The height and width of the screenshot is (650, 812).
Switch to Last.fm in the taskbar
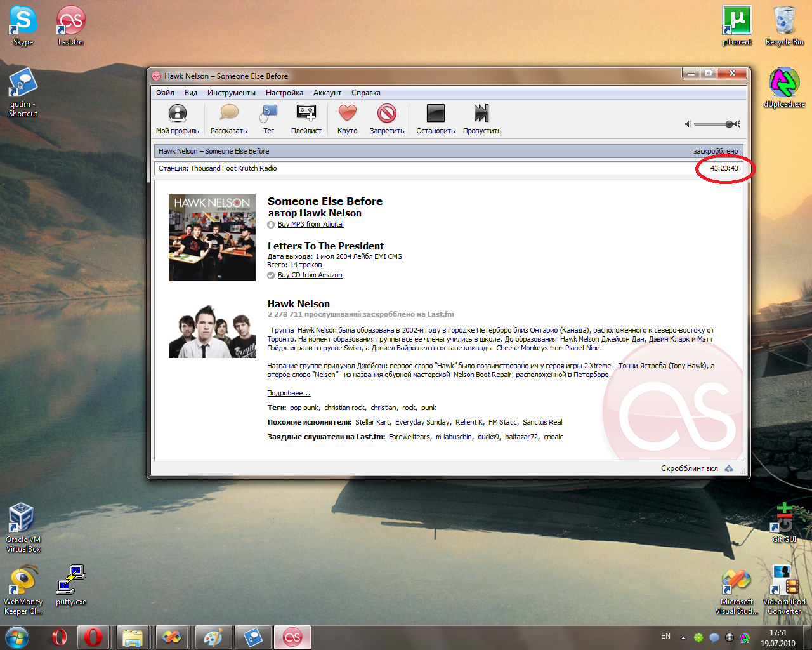[x=292, y=637]
